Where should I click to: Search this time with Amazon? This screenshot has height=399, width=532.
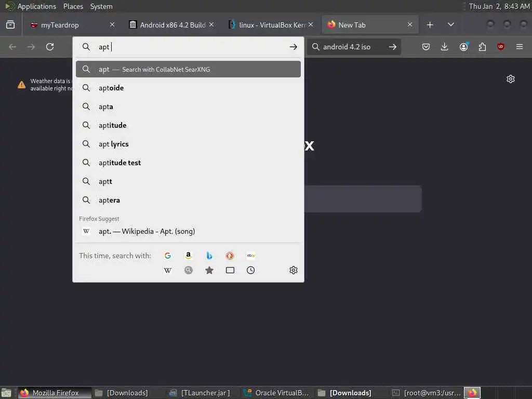coord(188,256)
